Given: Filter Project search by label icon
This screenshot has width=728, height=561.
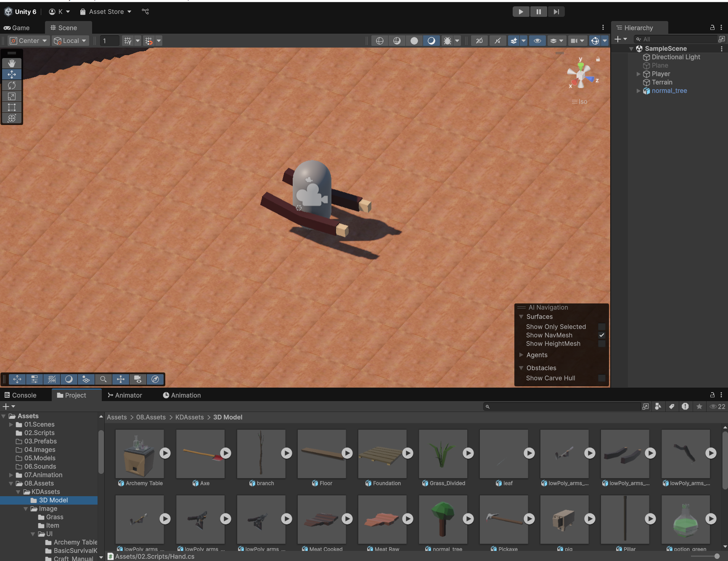Looking at the screenshot, I should pos(672,407).
